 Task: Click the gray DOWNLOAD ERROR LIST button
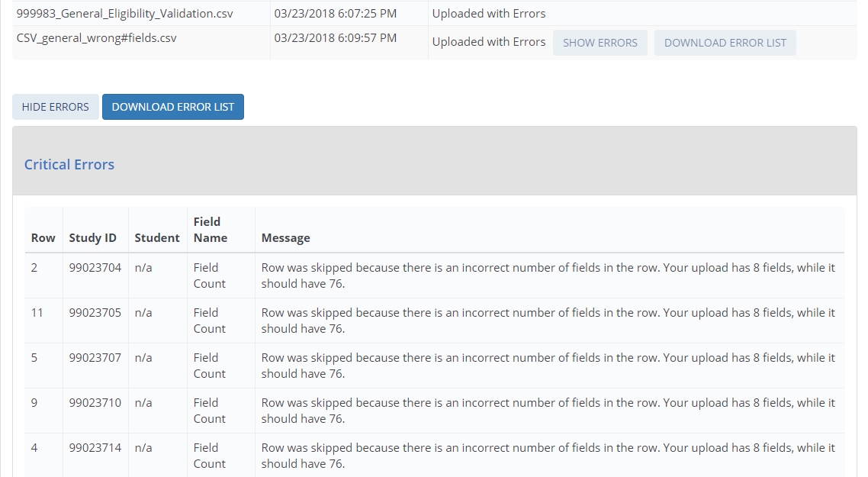(725, 43)
